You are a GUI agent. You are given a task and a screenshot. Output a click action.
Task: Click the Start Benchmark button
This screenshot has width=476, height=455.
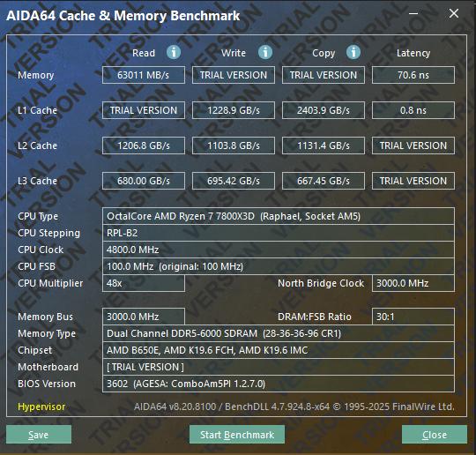[237, 435]
